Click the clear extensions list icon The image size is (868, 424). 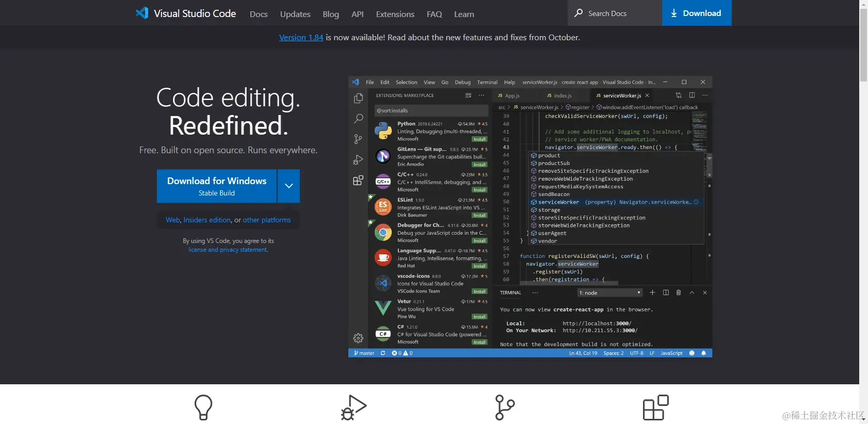468,95
